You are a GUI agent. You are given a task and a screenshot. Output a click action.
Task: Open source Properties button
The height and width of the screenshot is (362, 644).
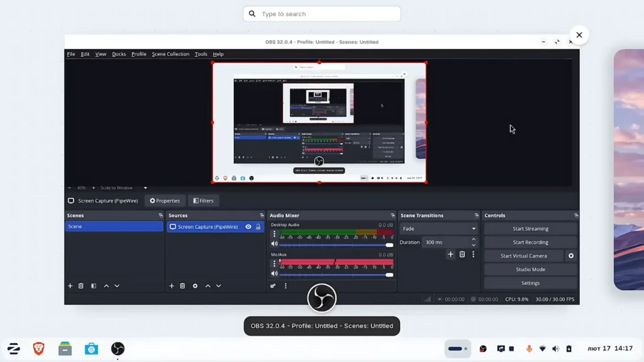[x=165, y=200]
